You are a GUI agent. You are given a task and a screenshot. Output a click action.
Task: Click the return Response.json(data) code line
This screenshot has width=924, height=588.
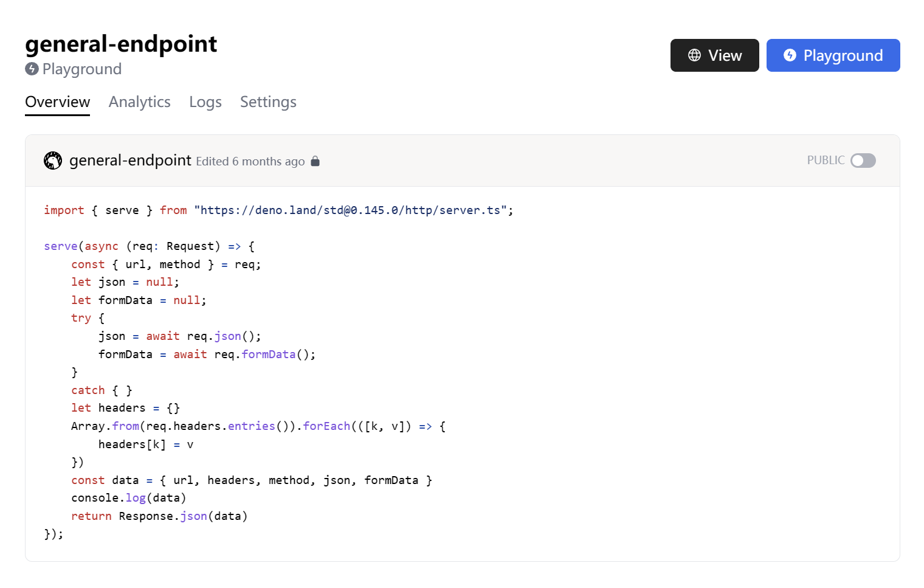(x=159, y=516)
